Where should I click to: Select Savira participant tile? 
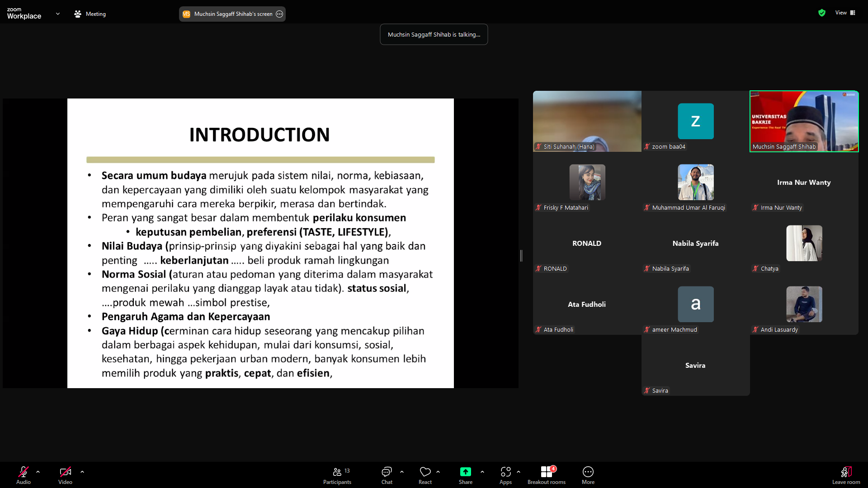(695, 365)
